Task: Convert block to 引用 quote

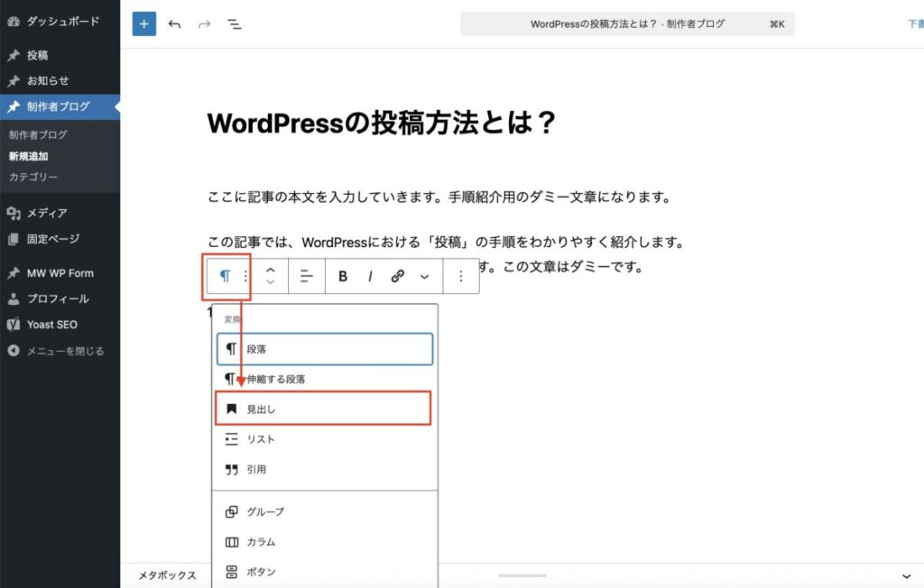Action: pyautogui.click(x=325, y=470)
